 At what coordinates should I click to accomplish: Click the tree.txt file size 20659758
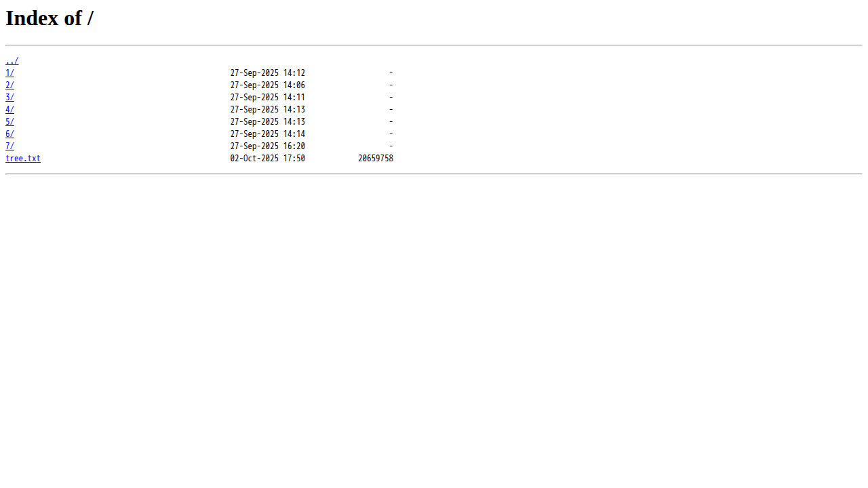coord(376,159)
